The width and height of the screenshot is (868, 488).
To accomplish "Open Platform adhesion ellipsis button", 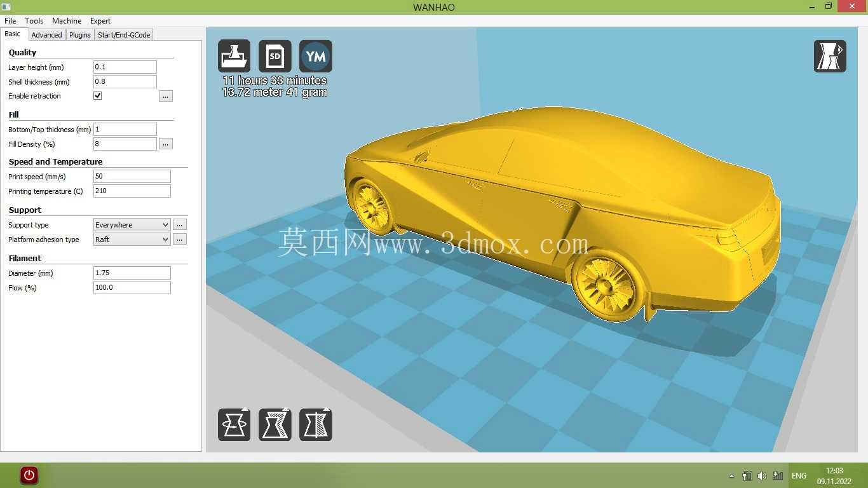I will (x=180, y=240).
